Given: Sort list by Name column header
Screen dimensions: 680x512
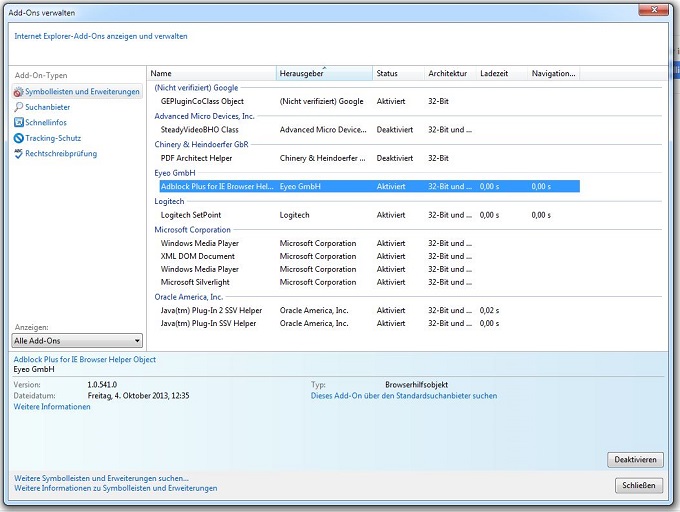Looking at the screenshot, I should (x=211, y=74).
